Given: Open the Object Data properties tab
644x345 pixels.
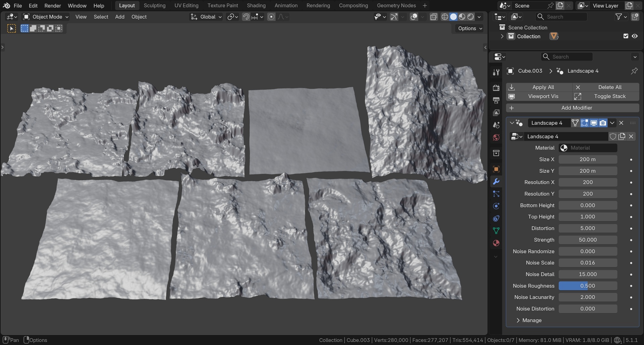Looking at the screenshot, I should [x=496, y=231].
